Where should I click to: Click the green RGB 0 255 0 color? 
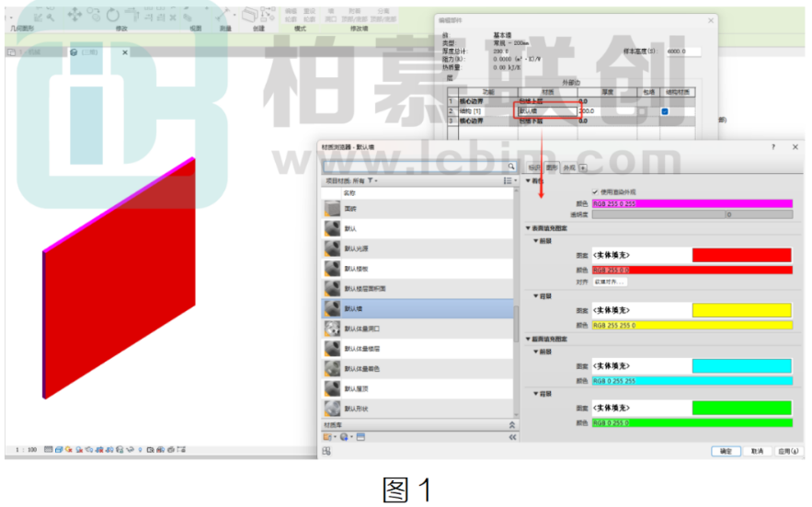point(692,423)
